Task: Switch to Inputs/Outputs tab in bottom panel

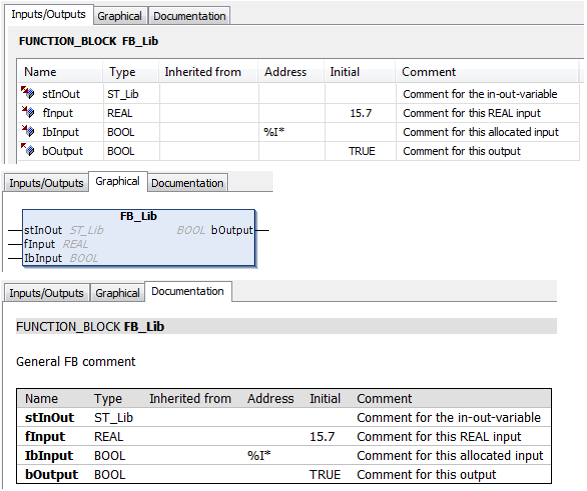Action: [46, 293]
